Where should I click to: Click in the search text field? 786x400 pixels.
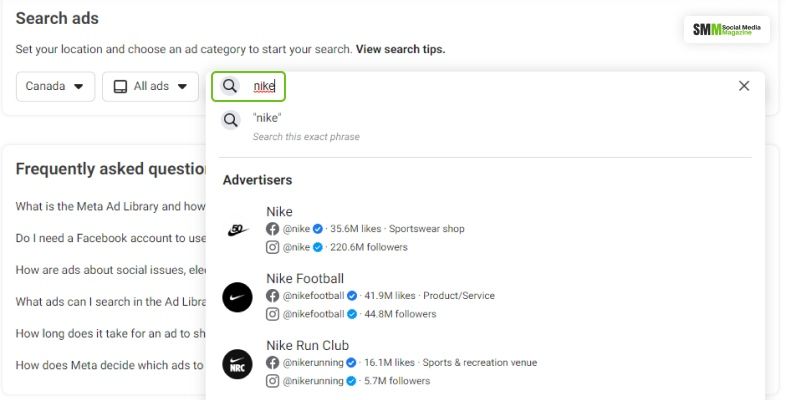coord(500,86)
